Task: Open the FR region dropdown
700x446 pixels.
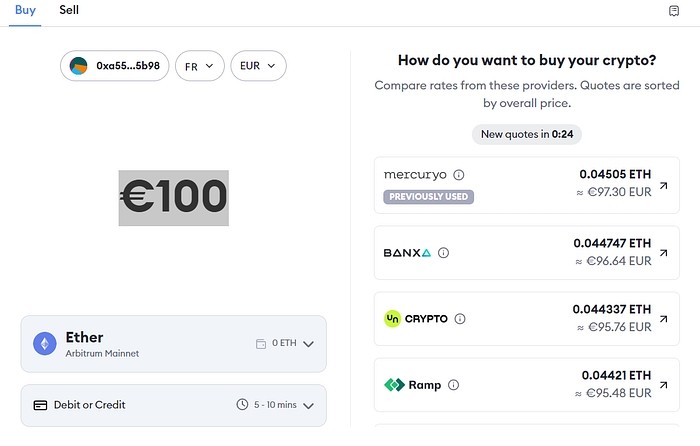Action: 199,67
